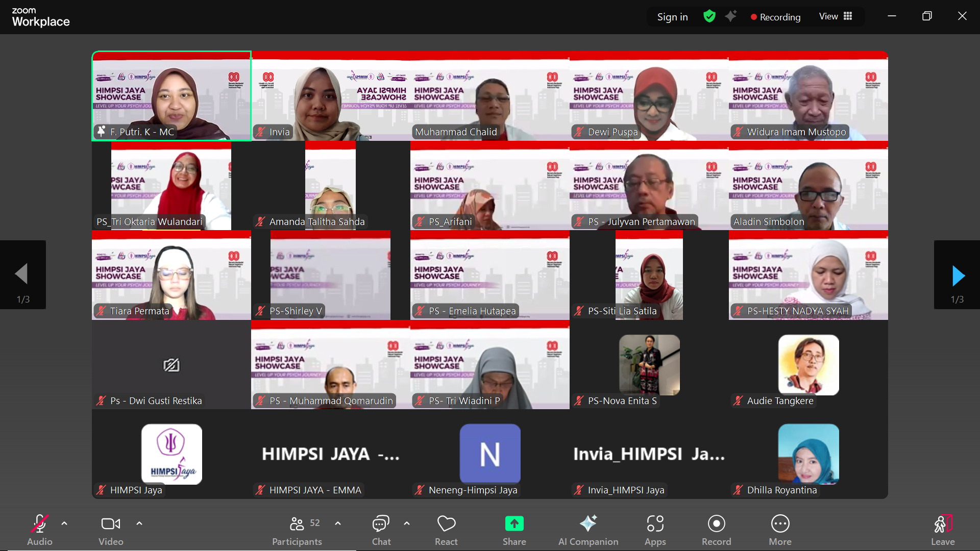This screenshot has height=551, width=980.
Task: Click muted mic icon beside HIMPSI JAYA - EMMA
Action: coord(260,490)
